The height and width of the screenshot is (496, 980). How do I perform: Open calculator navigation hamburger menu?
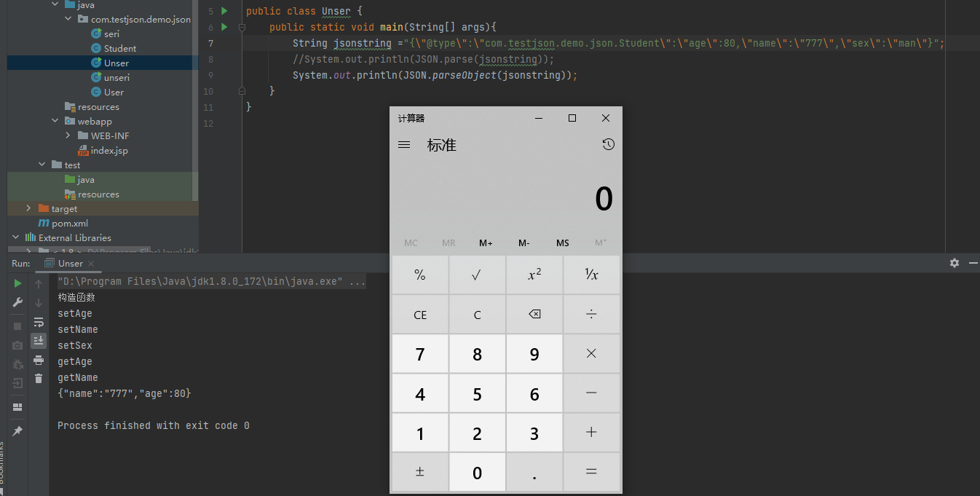(404, 145)
